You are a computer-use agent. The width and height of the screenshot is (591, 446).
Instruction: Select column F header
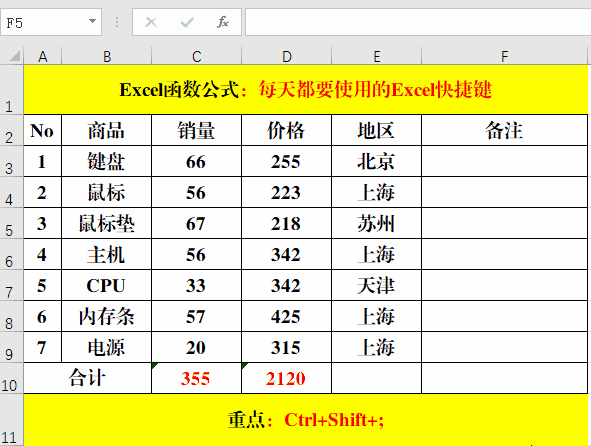coord(504,57)
